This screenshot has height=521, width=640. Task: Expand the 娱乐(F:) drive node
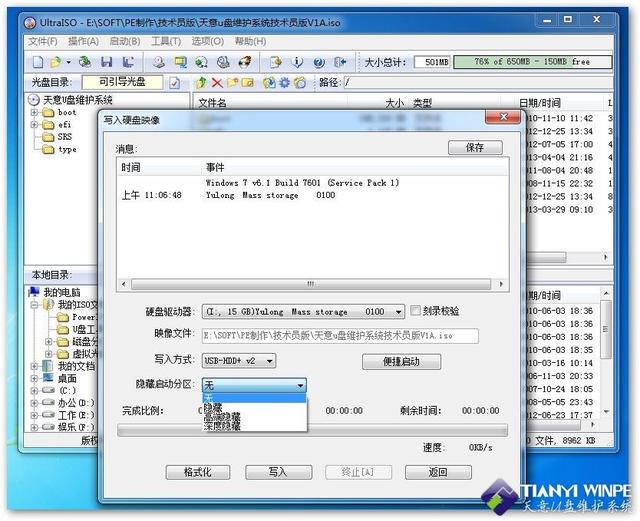(35, 427)
